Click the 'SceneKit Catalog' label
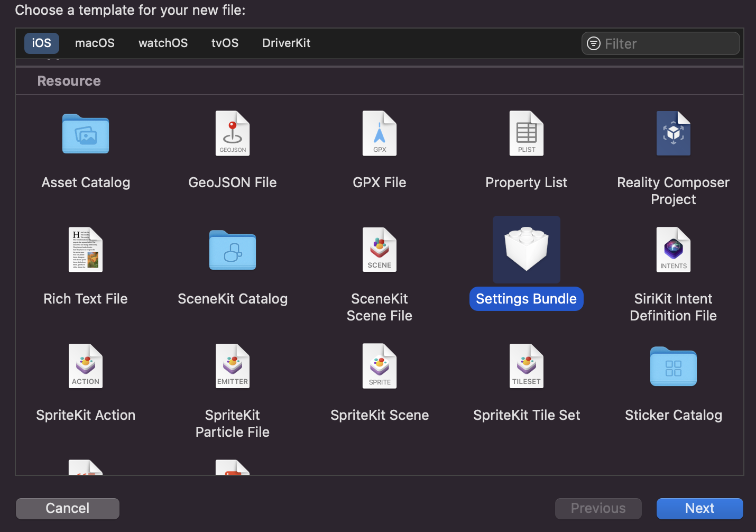756x532 pixels. (233, 299)
